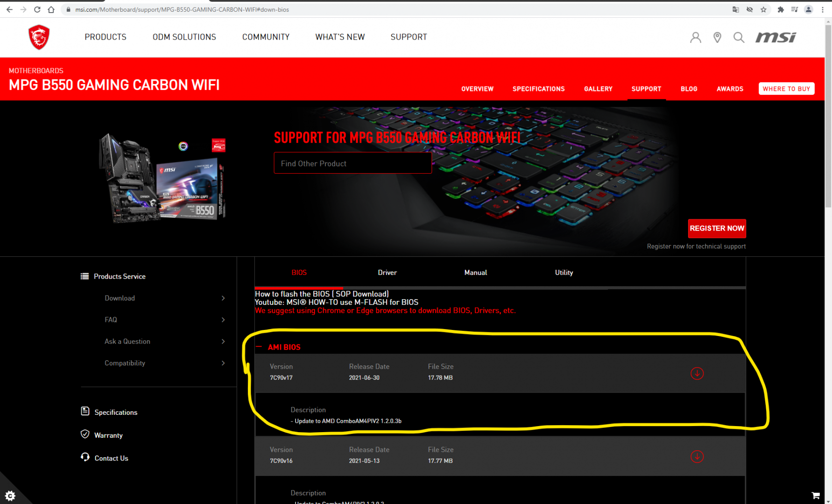This screenshot has height=504, width=832.
Task: Switch to the Manual tab
Action: pos(476,273)
